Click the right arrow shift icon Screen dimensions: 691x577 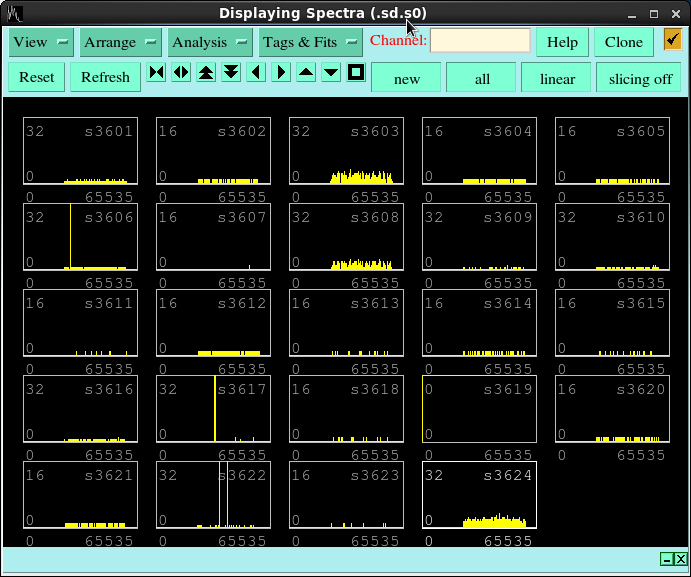[x=281, y=73]
